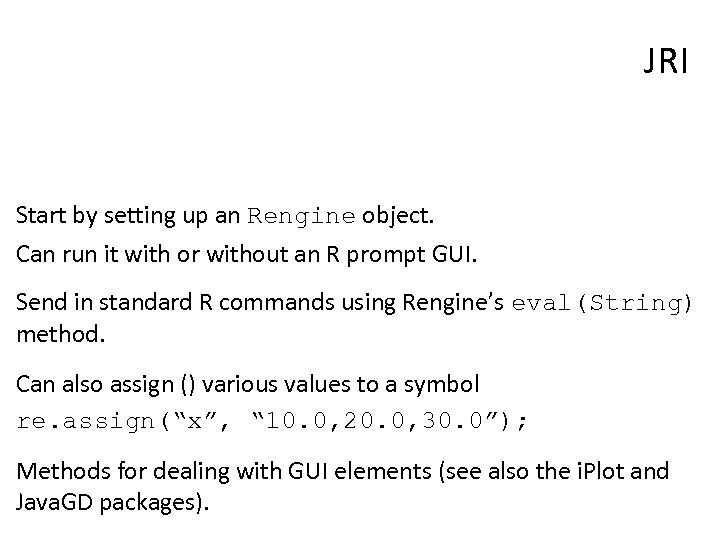
Task: Click the monospaced word Rengine
Action: (301, 216)
